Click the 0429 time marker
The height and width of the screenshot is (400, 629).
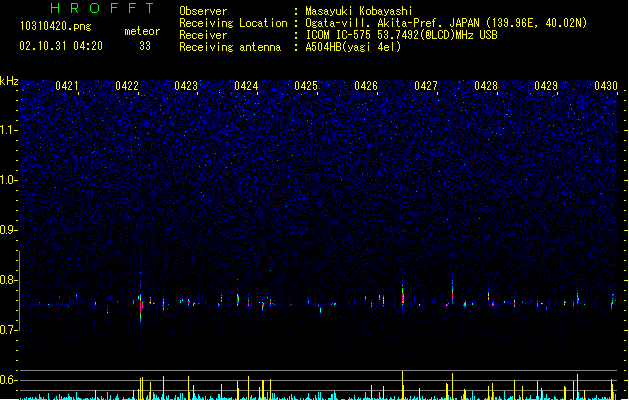coord(546,86)
